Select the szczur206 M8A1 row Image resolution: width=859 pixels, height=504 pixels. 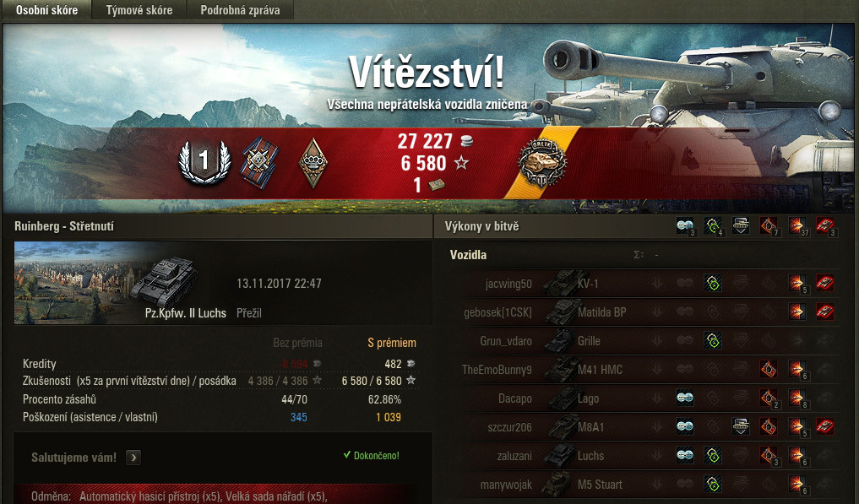click(644, 427)
